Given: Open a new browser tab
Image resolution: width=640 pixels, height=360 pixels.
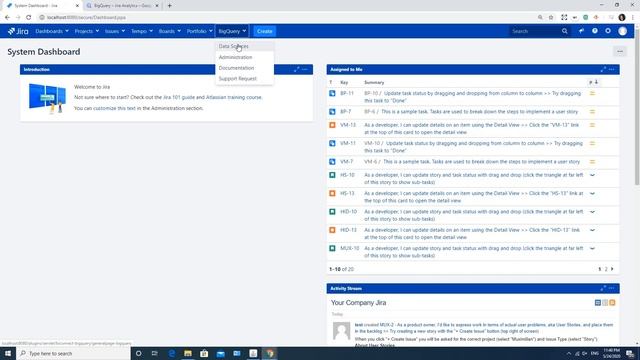Looking at the screenshot, I should point(169,6).
